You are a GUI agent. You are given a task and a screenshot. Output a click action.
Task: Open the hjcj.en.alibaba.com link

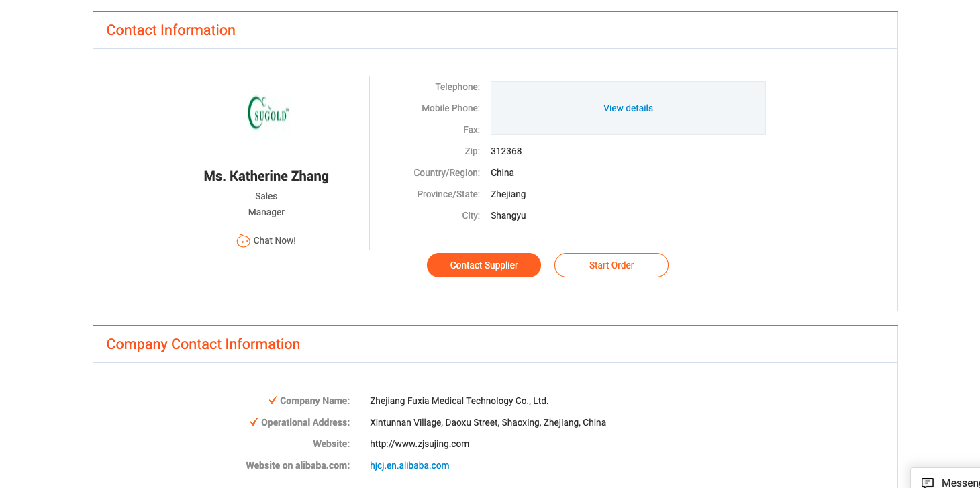409,465
